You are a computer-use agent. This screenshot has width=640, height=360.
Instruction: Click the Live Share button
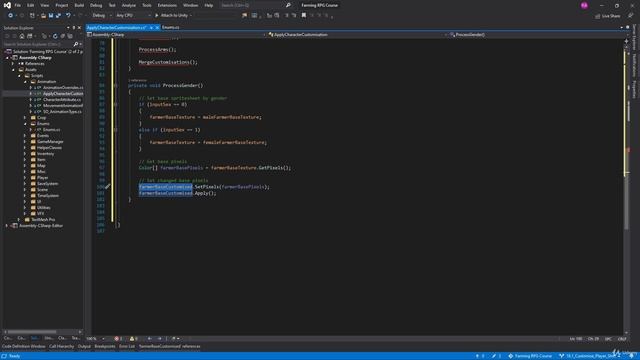click(607, 16)
